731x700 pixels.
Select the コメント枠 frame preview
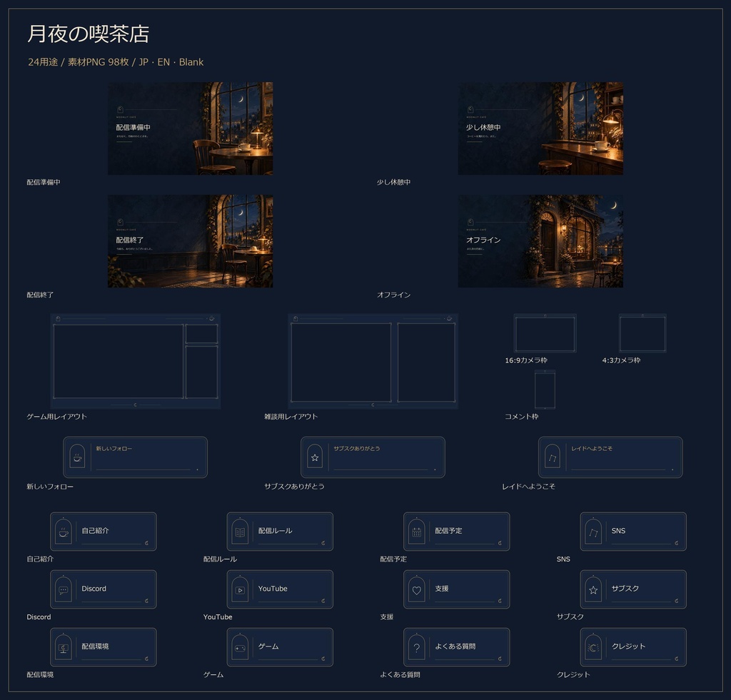[x=545, y=390]
